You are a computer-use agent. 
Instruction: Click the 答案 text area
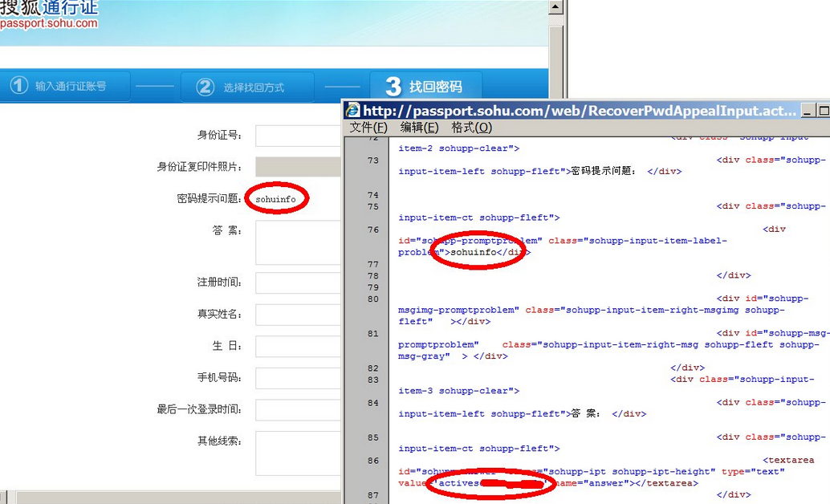(x=297, y=241)
